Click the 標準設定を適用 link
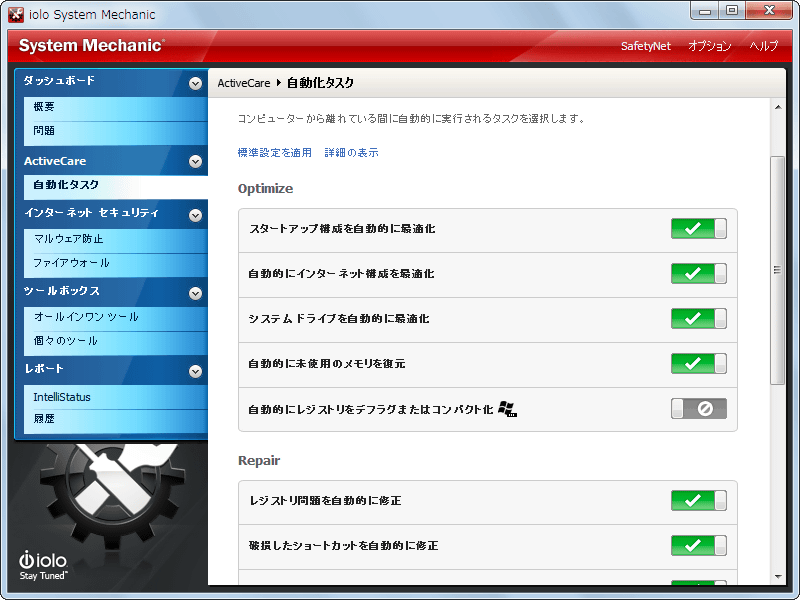This screenshot has width=800, height=600. click(x=274, y=153)
